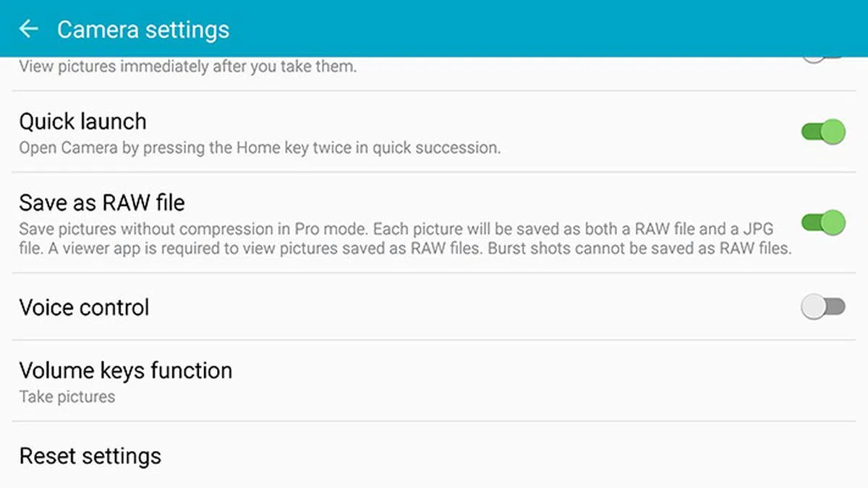Screen dimensions: 868x488
Task: Disable the Quick launch switch
Action: click(x=823, y=132)
